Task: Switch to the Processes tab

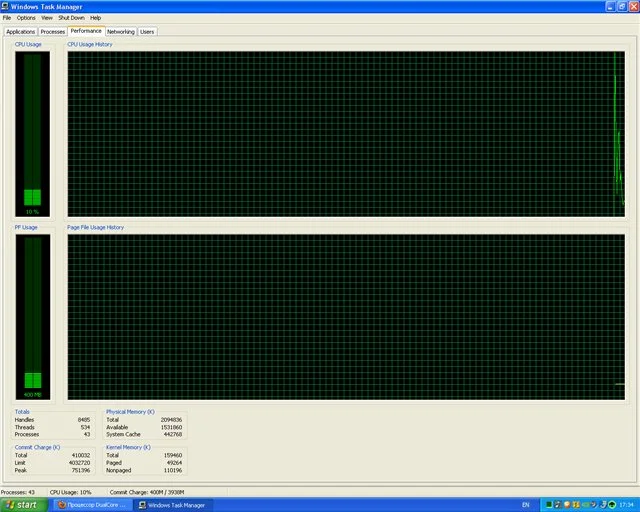Action: (53, 31)
